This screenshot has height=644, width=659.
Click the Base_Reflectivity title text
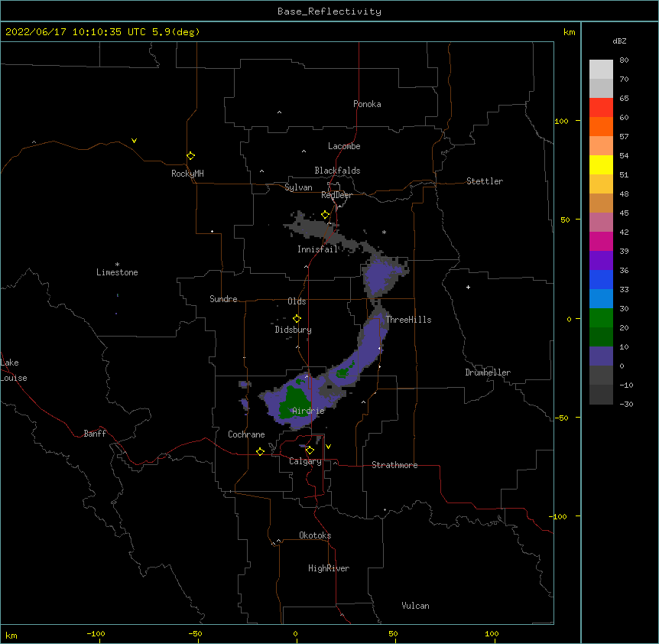329,11
